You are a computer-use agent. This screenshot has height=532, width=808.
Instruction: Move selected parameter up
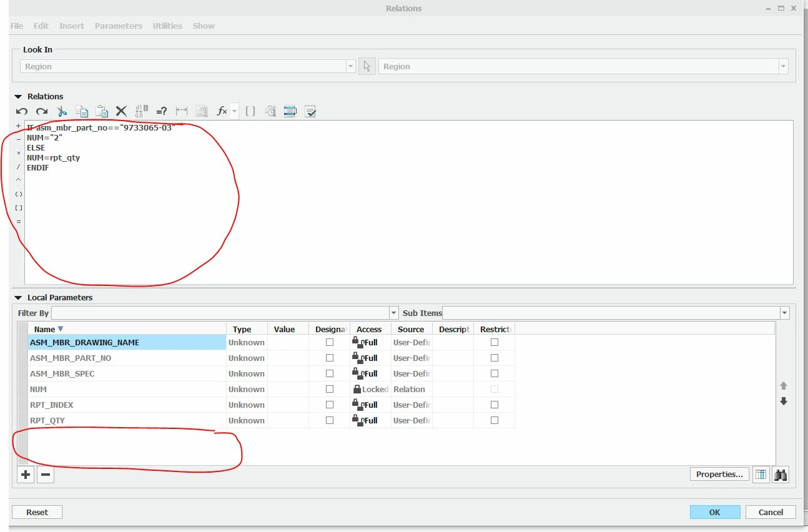click(x=784, y=386)
